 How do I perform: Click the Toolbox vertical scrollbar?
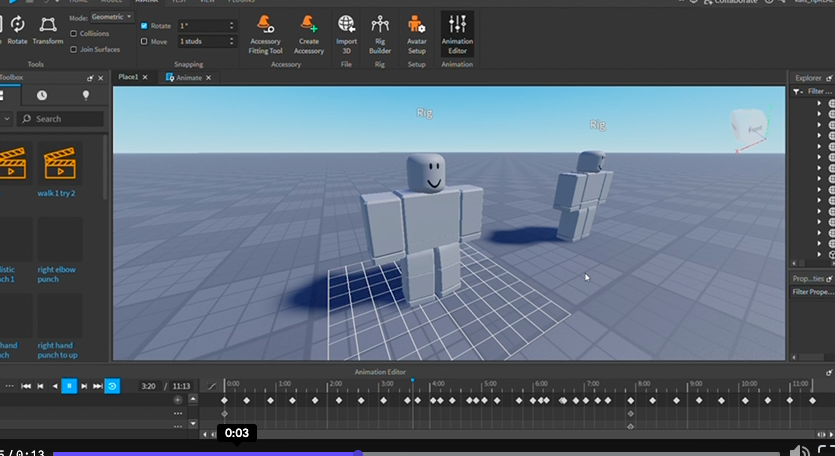(105, 168)
